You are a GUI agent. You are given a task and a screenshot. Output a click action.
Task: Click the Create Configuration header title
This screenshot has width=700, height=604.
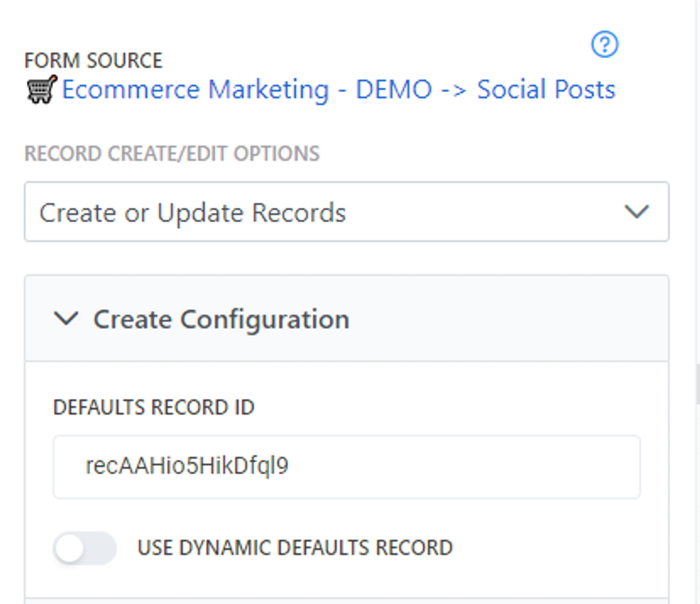click(221, 319)
